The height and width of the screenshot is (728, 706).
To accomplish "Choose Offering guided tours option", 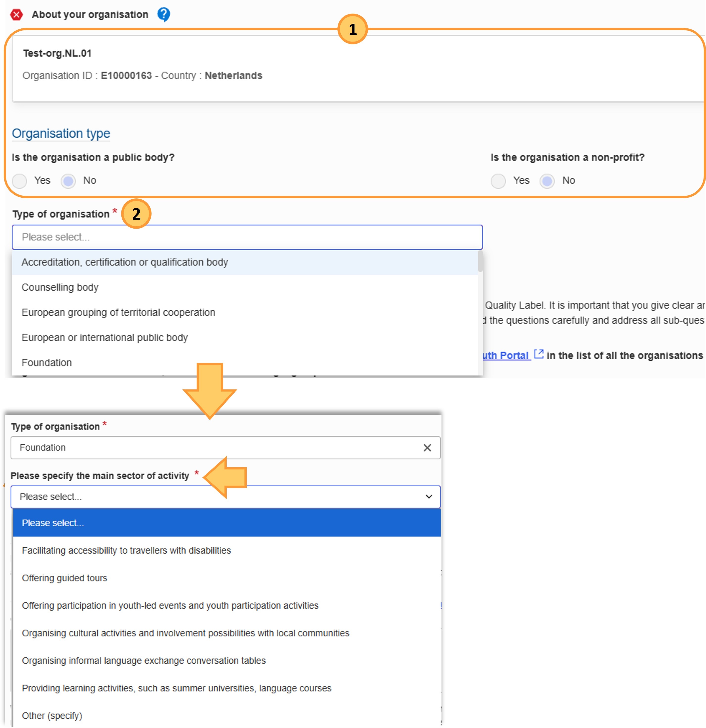I will coord(65,578).
